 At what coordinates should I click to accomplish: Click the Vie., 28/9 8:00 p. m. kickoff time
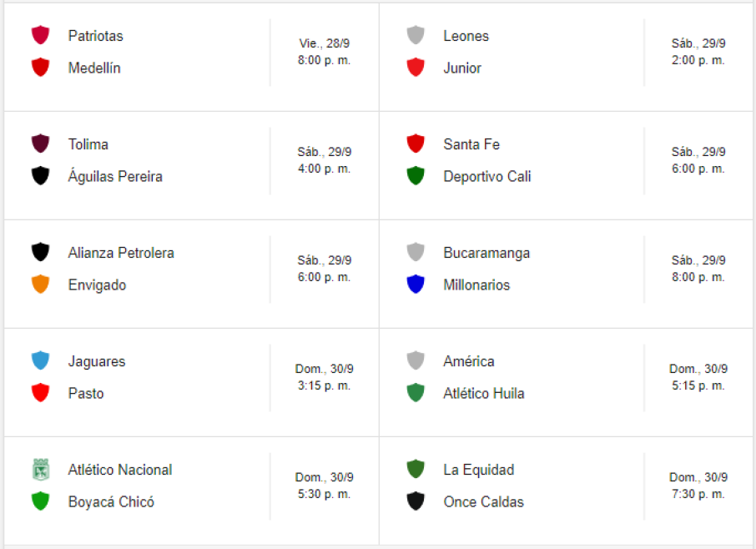tap(324, 52)
